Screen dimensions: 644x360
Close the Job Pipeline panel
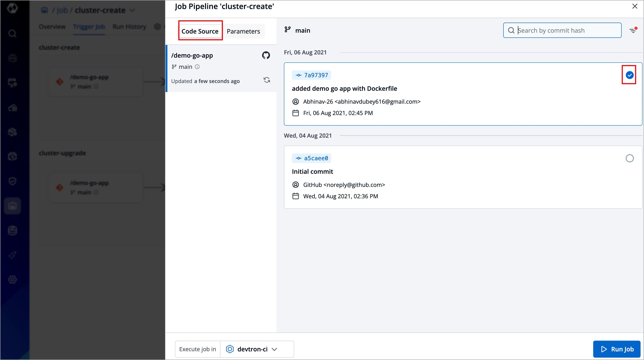tap(635, 6)
